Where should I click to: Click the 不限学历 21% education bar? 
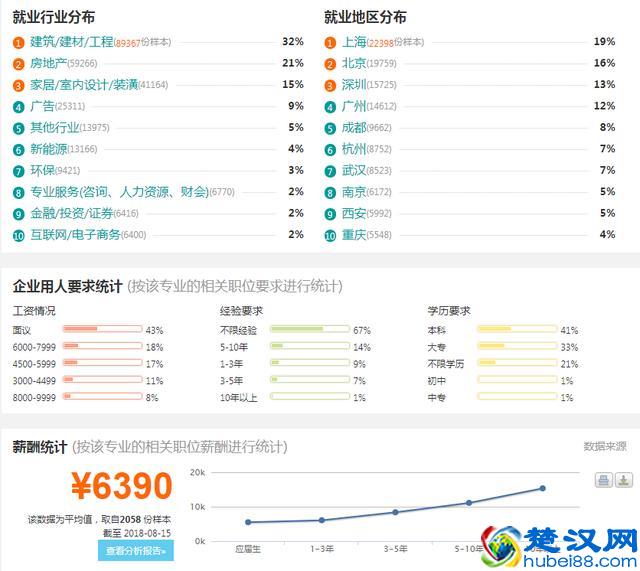point(517,363)
